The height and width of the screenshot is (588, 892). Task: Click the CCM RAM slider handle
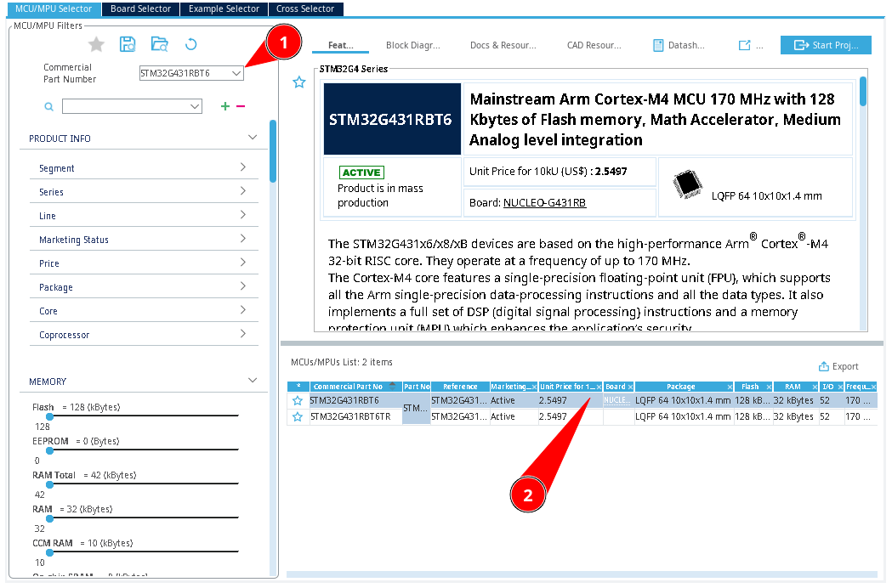pos(49,553)
